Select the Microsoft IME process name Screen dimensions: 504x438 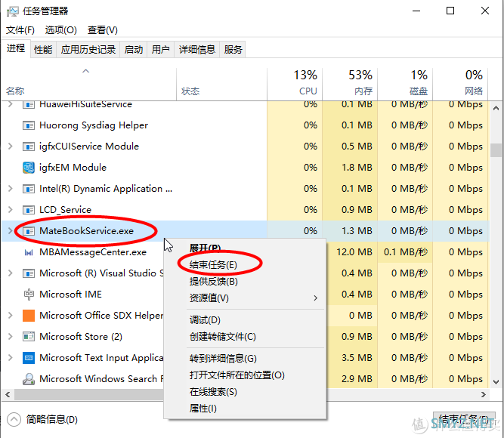point(70,295)
